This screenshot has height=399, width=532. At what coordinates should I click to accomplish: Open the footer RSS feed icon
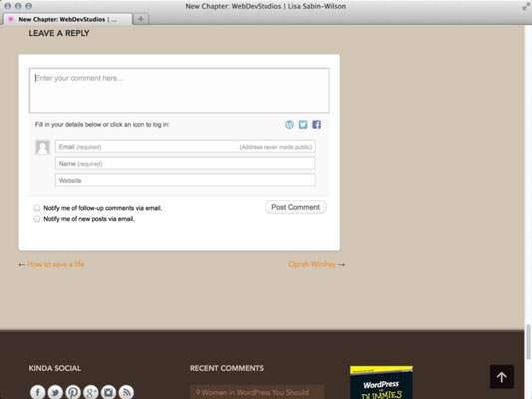click(126, 392)
